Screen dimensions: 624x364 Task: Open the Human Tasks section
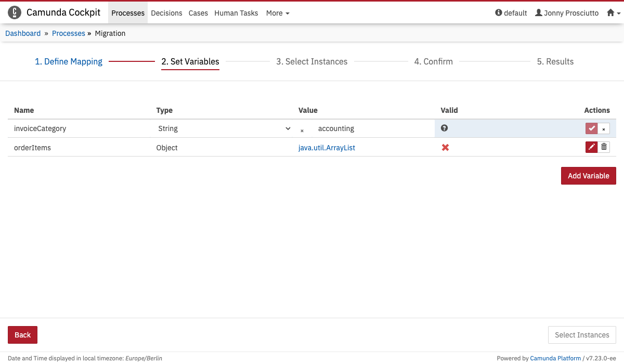236,13
